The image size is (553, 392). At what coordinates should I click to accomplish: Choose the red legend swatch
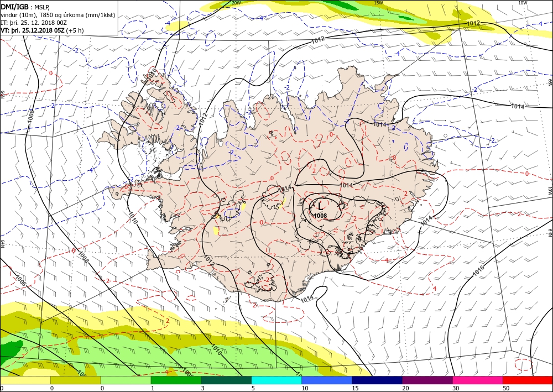[x=528, y=380]
